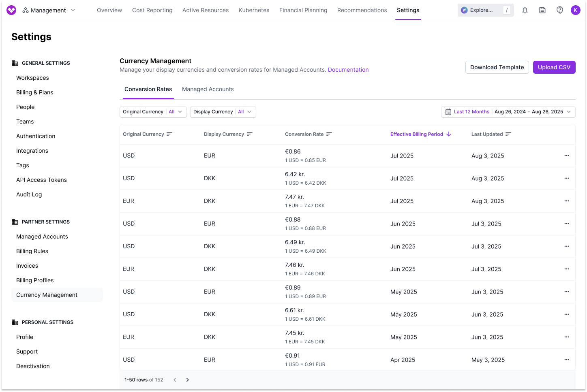Click the user avatar K icon
This screenshot has width=587, height=392.
click(x=576, y=10)
